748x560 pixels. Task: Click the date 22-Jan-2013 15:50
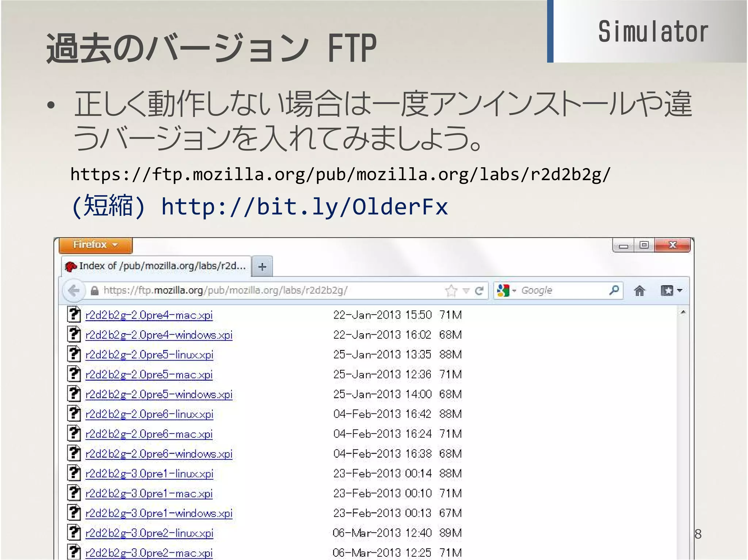pyautogui.click(x=382, y=315)
